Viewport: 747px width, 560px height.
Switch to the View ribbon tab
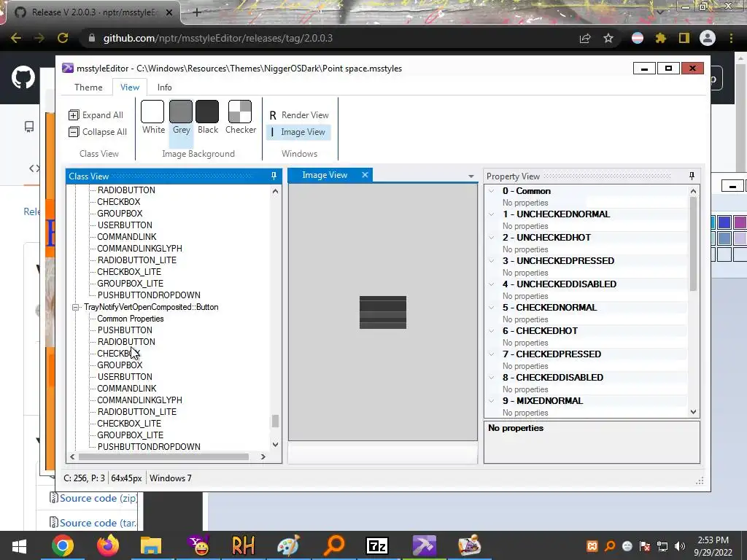(130, 87)
